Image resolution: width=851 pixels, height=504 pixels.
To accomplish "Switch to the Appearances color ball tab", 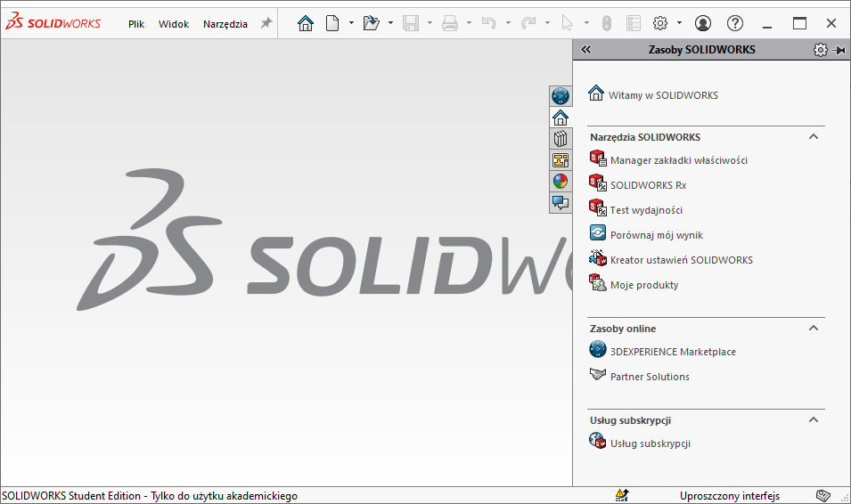I will 561,182.
